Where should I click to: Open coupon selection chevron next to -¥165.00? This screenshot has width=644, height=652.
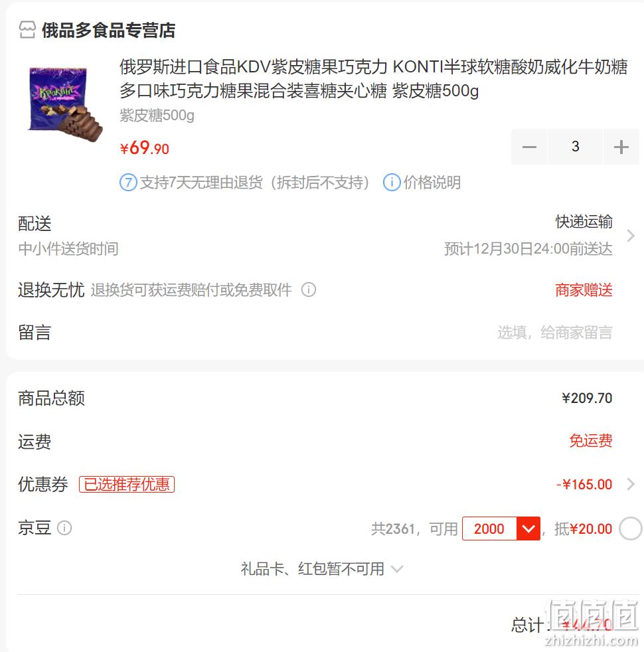631,484
